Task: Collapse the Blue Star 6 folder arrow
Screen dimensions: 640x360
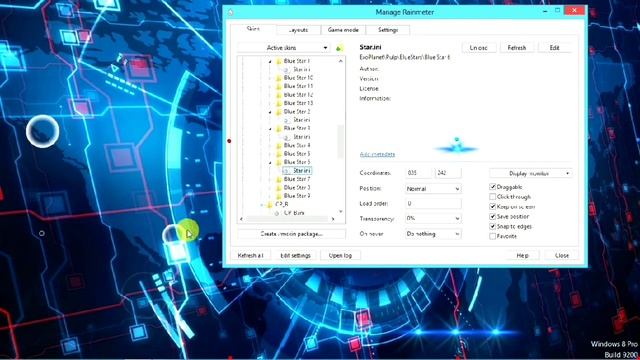Action: pyautogui.click(x=270, y=163)
